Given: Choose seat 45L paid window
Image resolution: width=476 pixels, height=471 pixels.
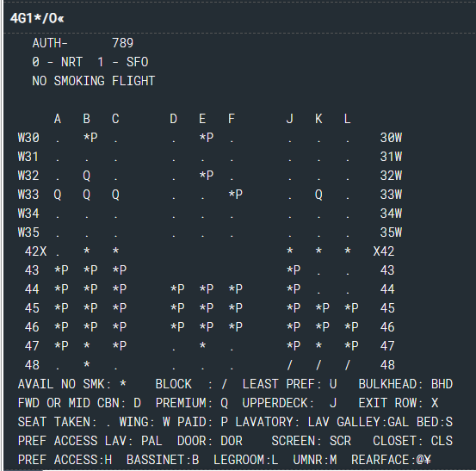Looking at the screenshot, I should click(x=351, y=307).
